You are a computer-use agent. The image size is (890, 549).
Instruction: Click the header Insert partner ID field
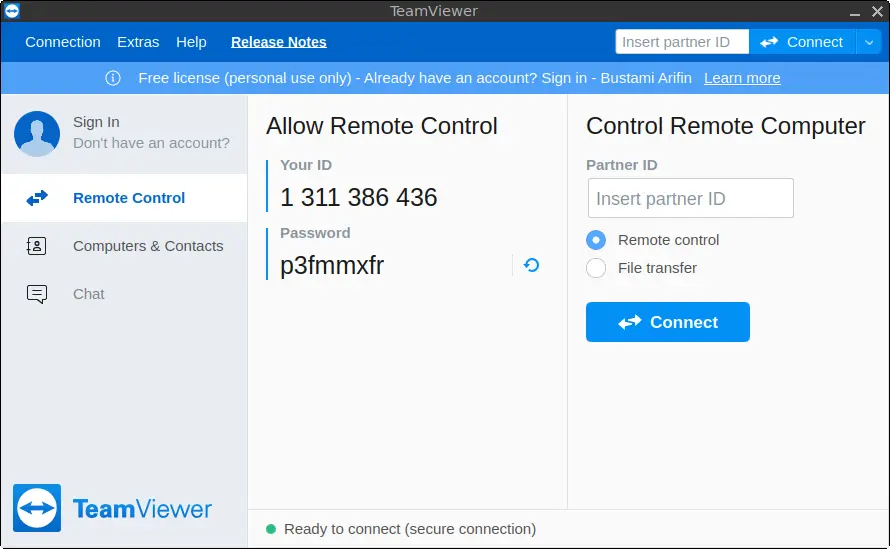pyautogui.click(x=682, y=42)
